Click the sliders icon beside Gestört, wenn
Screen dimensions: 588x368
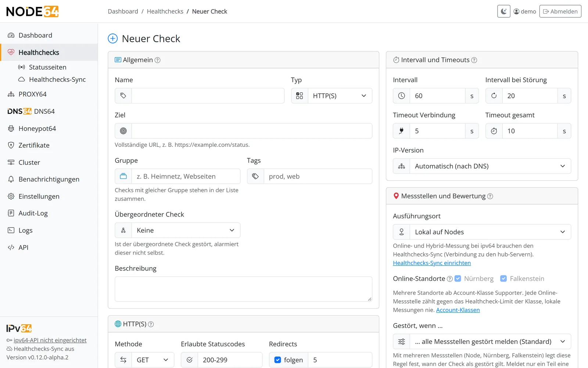[x=401, y=342]
